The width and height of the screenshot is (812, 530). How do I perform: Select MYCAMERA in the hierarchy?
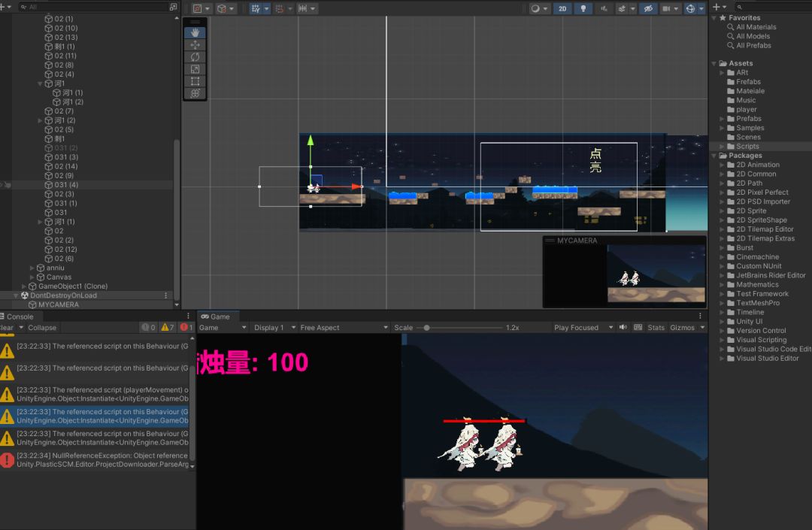(59, 304)
